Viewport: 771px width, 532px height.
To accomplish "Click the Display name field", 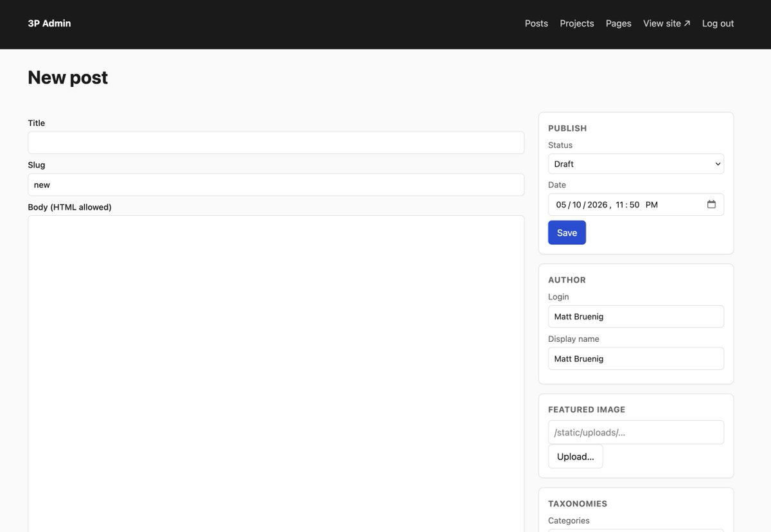I will pyautogui.click(x=636, y=359).
